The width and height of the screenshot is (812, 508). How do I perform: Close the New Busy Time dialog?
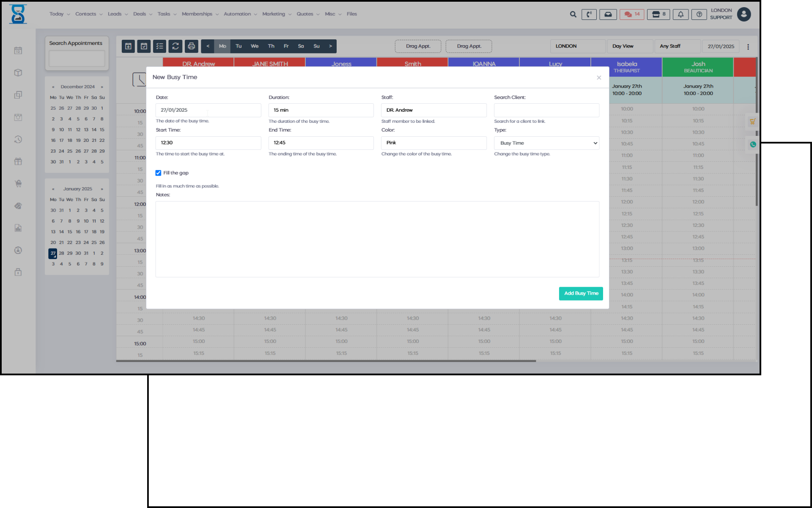click(x=599, y=77)
